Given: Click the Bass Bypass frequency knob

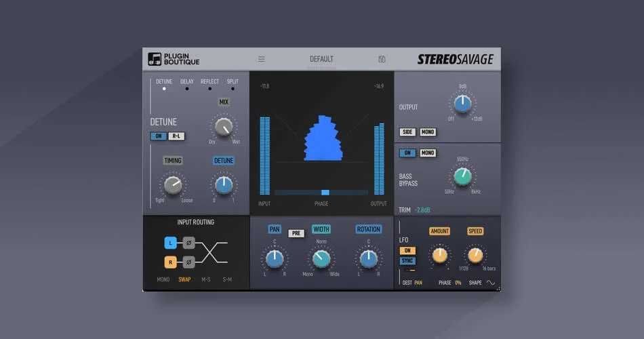Looking at the screenshot, I should (x=462, y=176).
